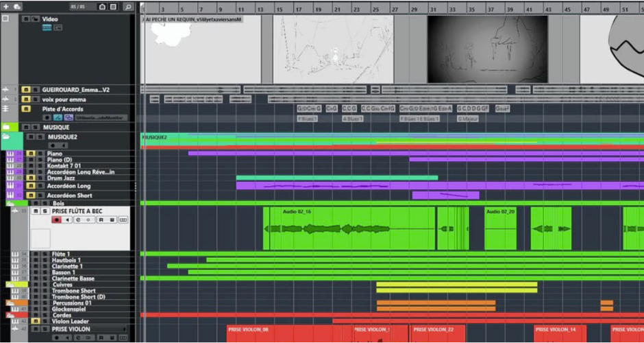The image size is (644, 343).
Task: Click the Add Track plus icon
Action: 6,7
